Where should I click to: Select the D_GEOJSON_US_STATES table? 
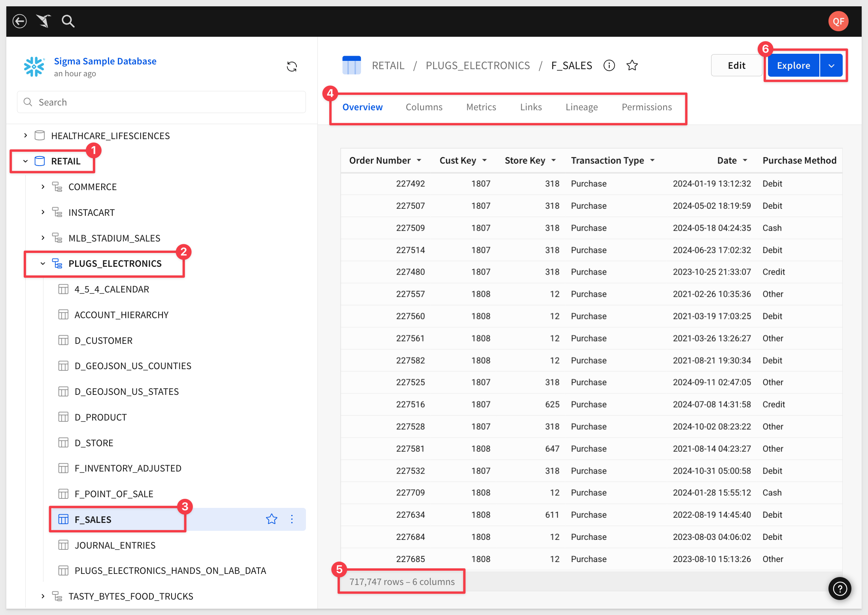(126, 392)
